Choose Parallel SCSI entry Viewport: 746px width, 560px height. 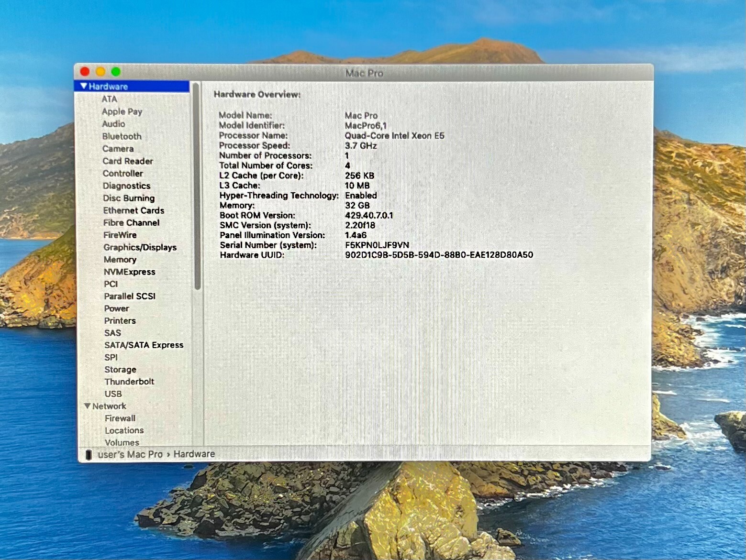130,296
